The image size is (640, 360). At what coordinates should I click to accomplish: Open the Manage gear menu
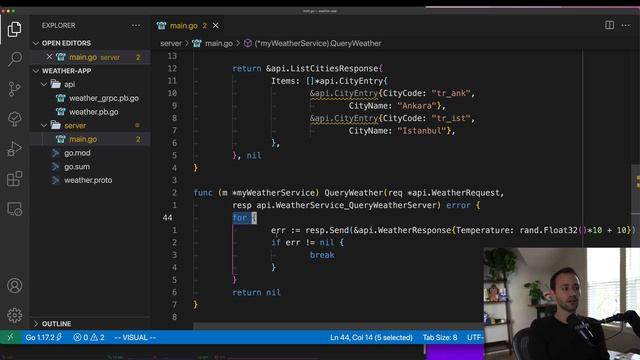14,315
